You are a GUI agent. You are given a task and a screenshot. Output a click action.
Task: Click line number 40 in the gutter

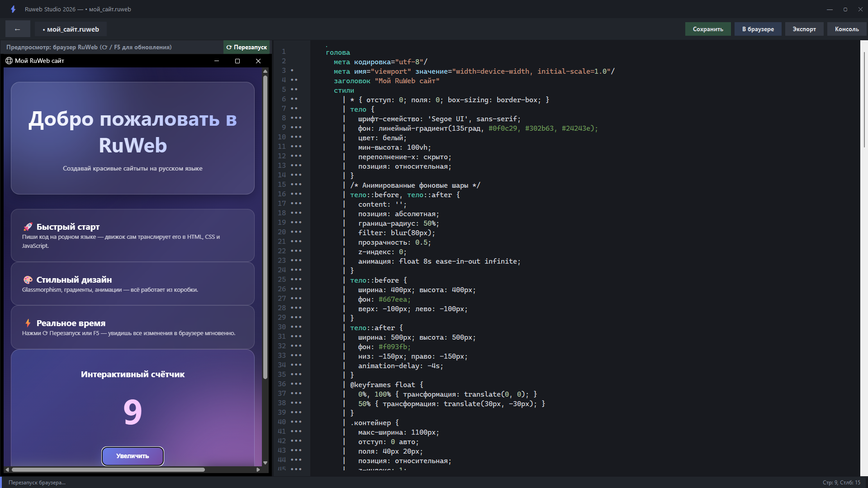[x=282, y=422]
